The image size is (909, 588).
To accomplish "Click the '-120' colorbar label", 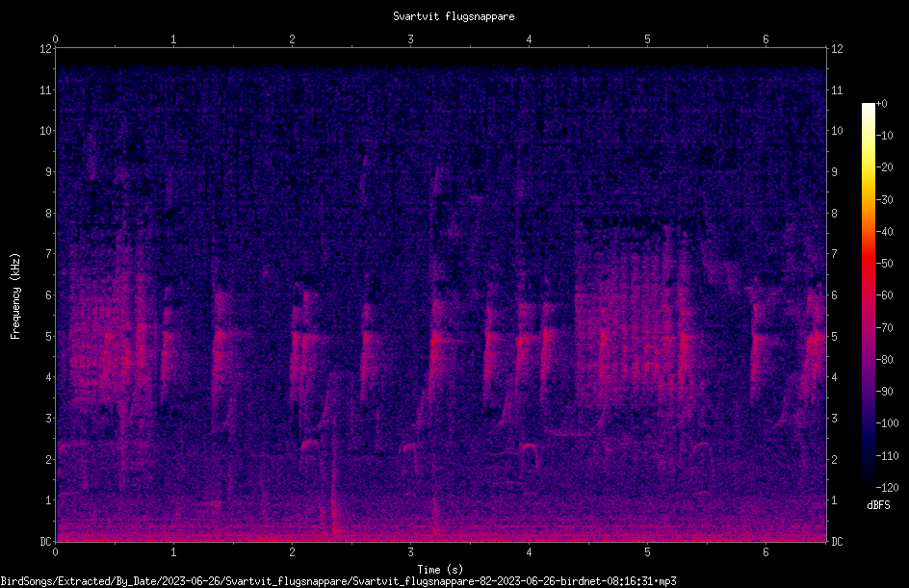I will 887,488.
